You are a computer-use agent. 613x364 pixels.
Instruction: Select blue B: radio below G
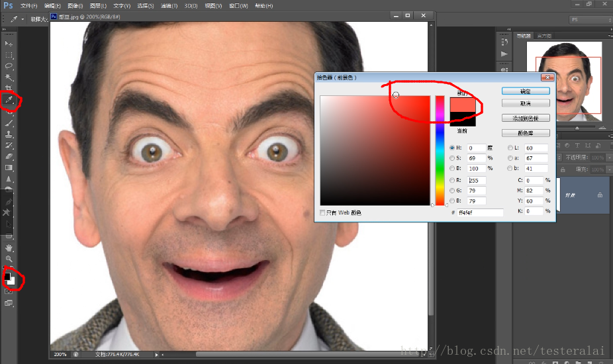[x=452, y=201]
